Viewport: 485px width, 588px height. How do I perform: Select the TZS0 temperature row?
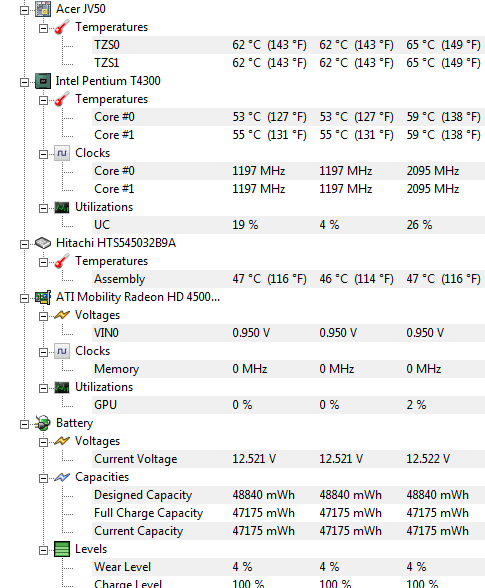tap(288, 45)
